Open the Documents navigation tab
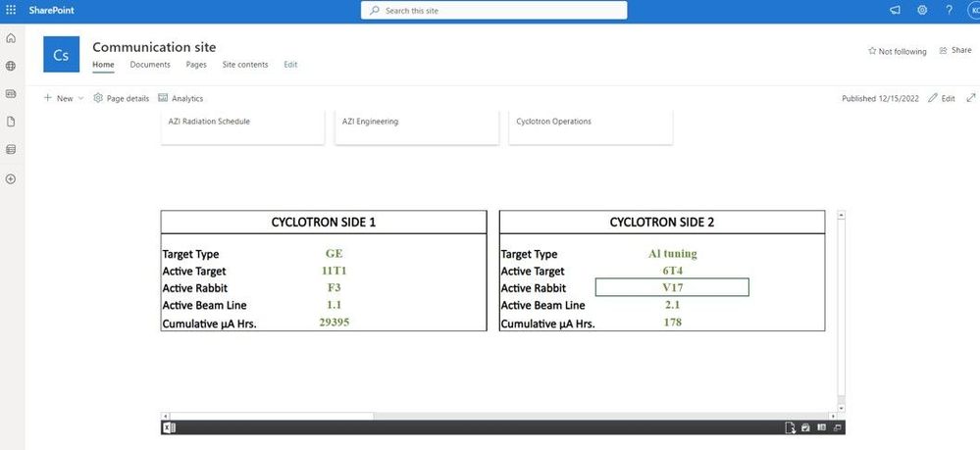Image resolution: width=980 pixels, height=450 pixels. coord(150,65)
